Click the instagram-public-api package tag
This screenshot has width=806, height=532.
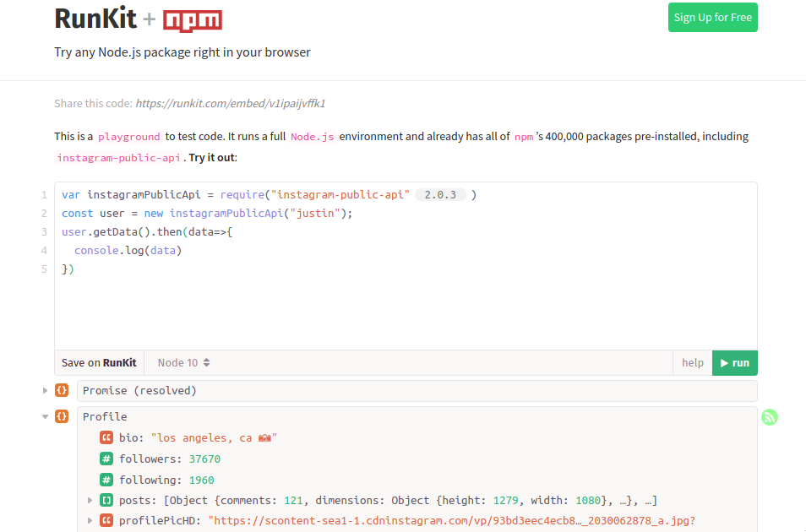point(118,158)
